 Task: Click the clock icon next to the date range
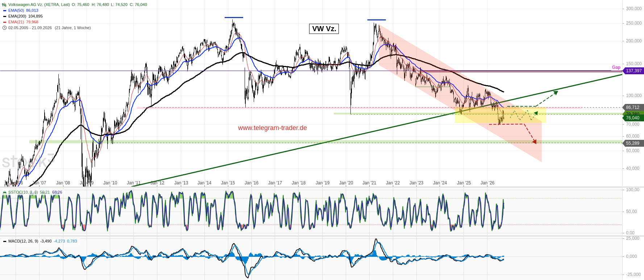point(4,28)
